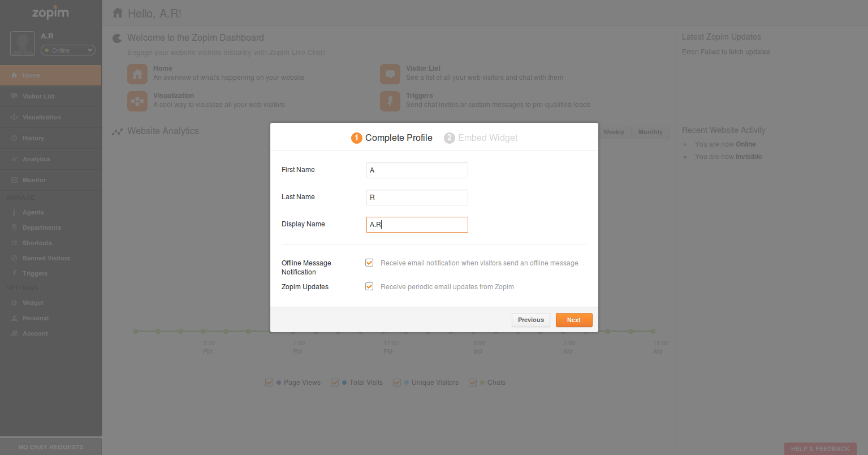Click the orange Home tile icon on the dashboard

click(137, 74)
